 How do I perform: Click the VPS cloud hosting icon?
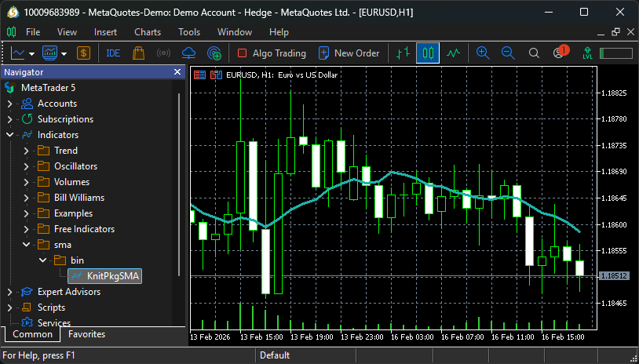click(x=188, y=53)
